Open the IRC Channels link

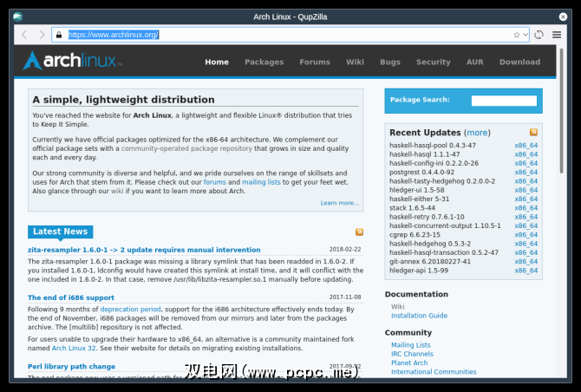[412, 354]
